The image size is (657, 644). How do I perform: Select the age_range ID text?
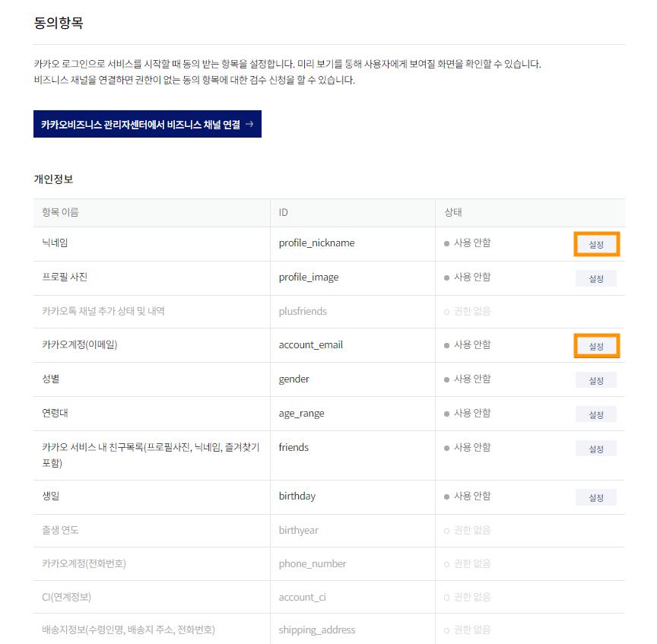coord(302,414)
